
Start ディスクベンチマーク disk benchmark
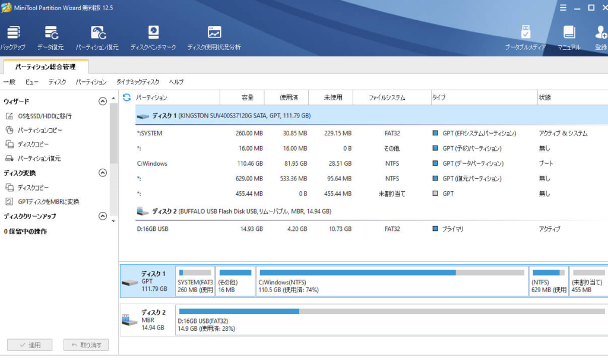153,38
